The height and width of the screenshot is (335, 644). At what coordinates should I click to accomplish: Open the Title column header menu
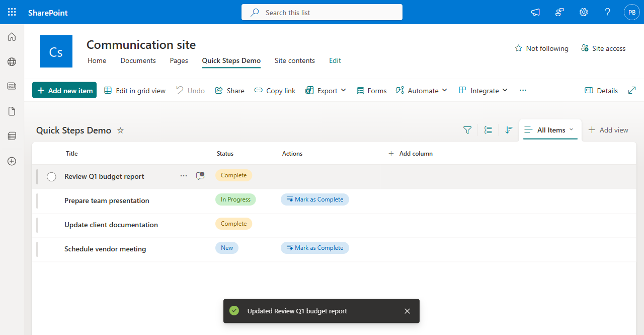[x=72, y=154]
